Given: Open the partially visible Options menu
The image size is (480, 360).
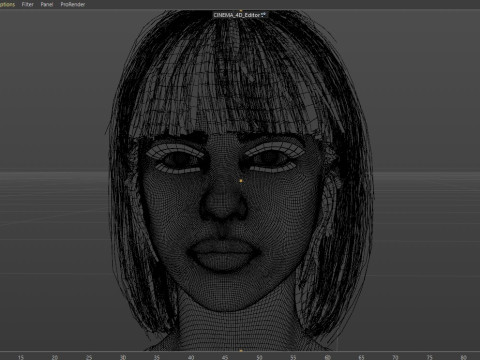Looking at the screenshot, I should (x=7, y=4).
